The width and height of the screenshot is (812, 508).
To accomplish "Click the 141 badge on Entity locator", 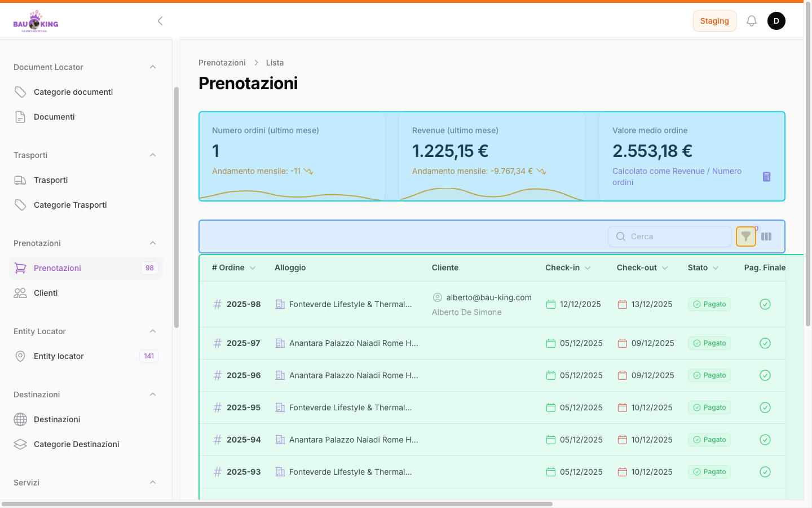I will 149,356.
